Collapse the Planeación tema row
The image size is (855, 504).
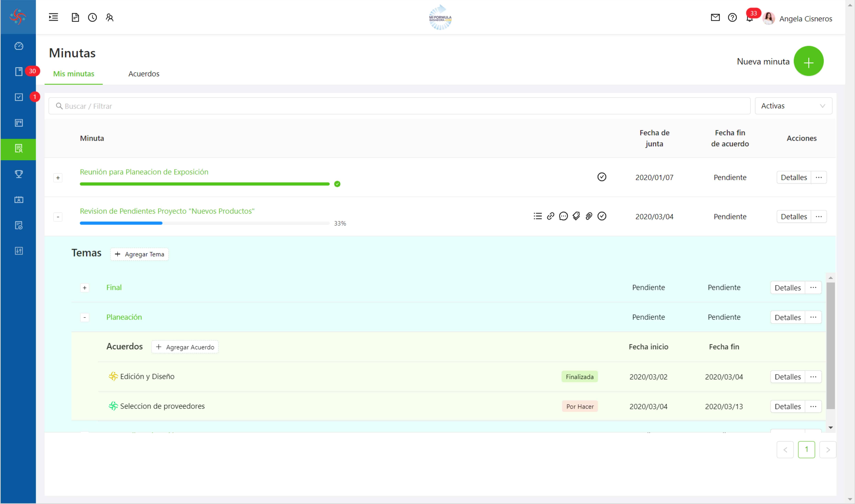[85, 317]
